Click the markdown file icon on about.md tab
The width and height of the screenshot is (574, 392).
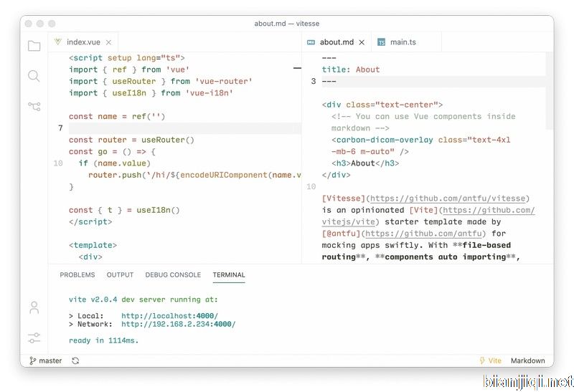[x=311, y=42]
